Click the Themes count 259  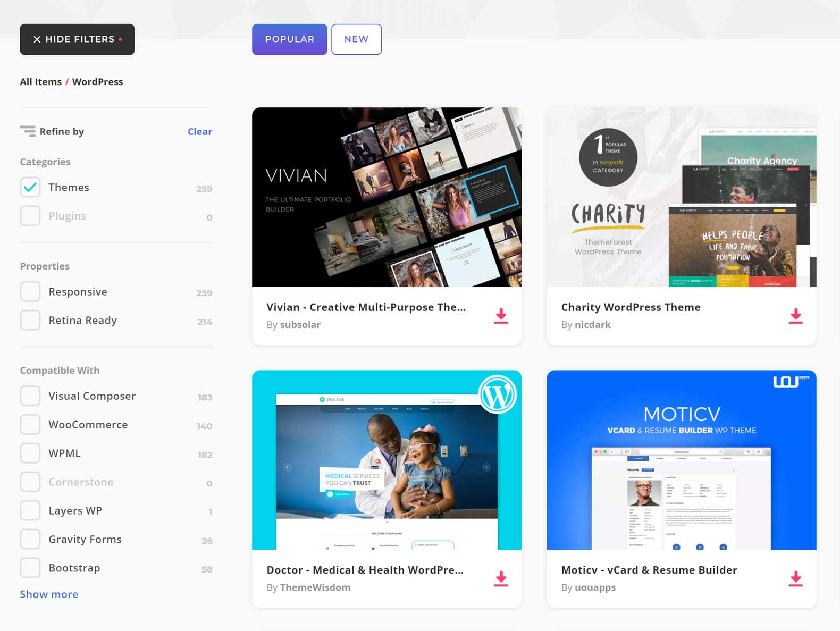point(204,189)
